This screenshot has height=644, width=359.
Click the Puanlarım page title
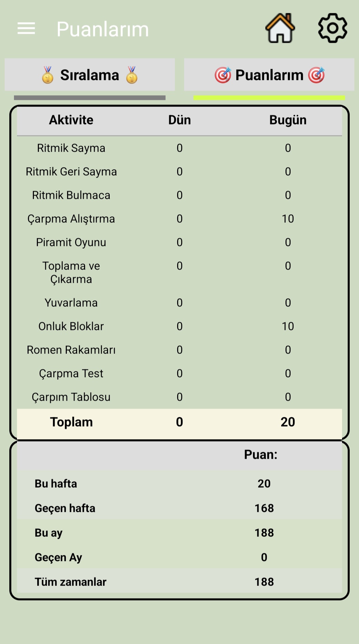pyautogui.click(x=103, y=29)
